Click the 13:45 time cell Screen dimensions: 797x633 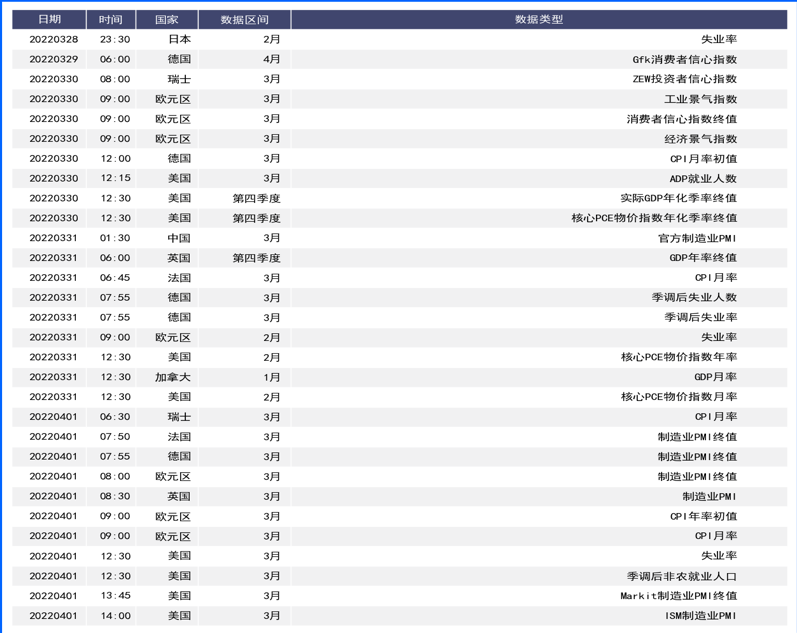tap(115, 595)
